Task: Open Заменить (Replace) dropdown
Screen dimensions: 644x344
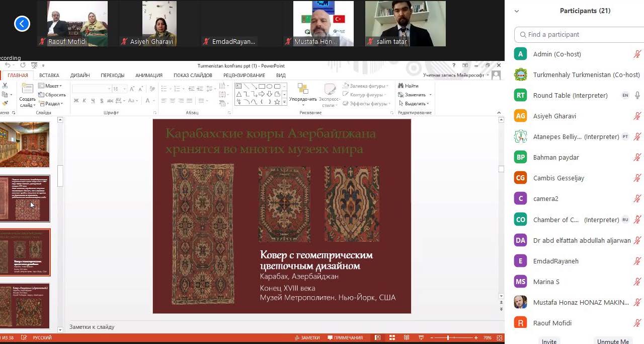Action: pyautogui.click(x=415, y=95)
